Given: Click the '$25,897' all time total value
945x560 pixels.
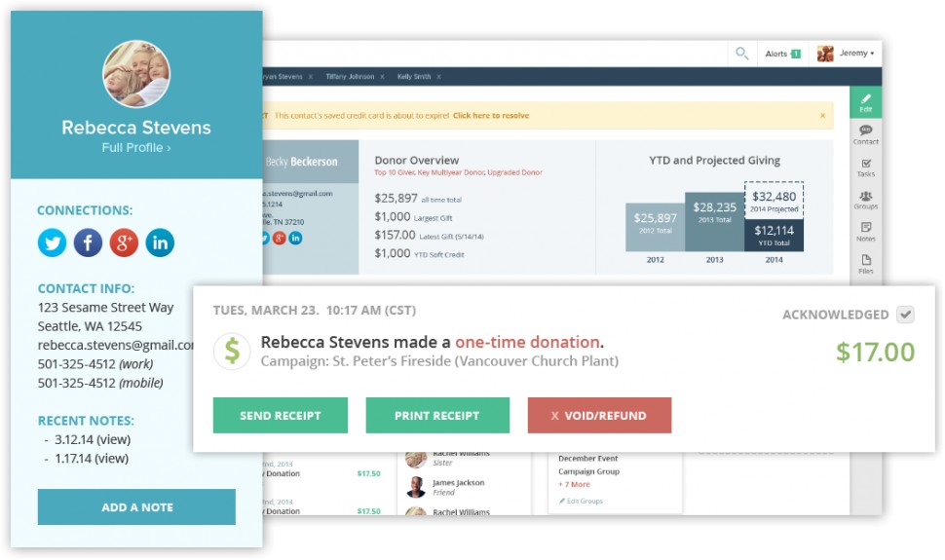Looking at the screenshot, I should click(396, 199).
